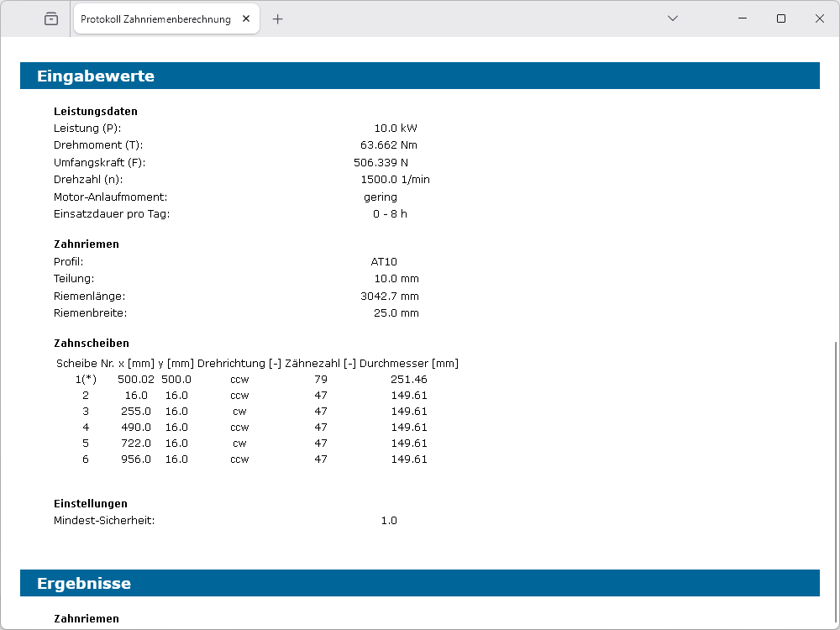This screenshot has width=840, height=630.
Task: Click the Motor-Anlaufmoment value gering
Action: coord(381,197)
